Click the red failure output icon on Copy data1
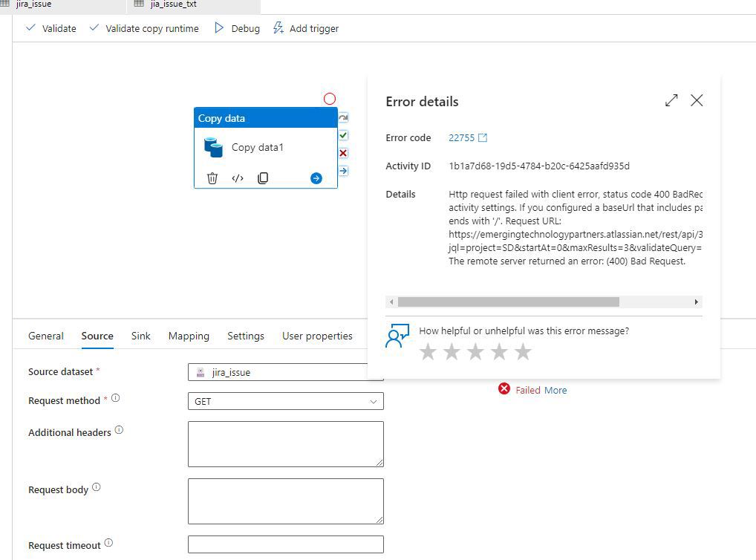756x560 pixels. point(342,153)
